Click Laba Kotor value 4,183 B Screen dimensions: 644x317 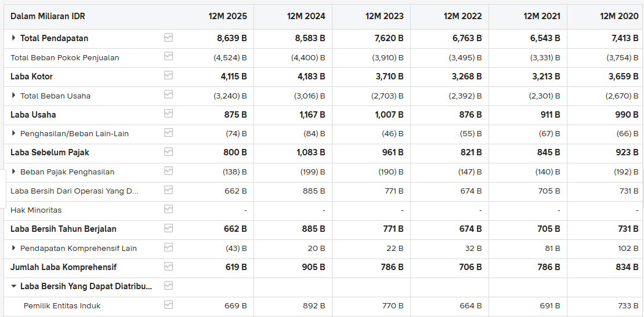310,76
